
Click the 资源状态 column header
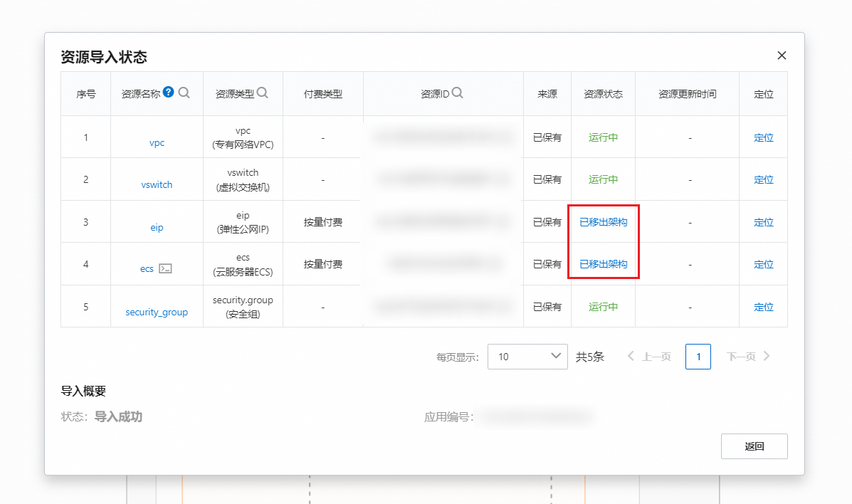point(603,94)
